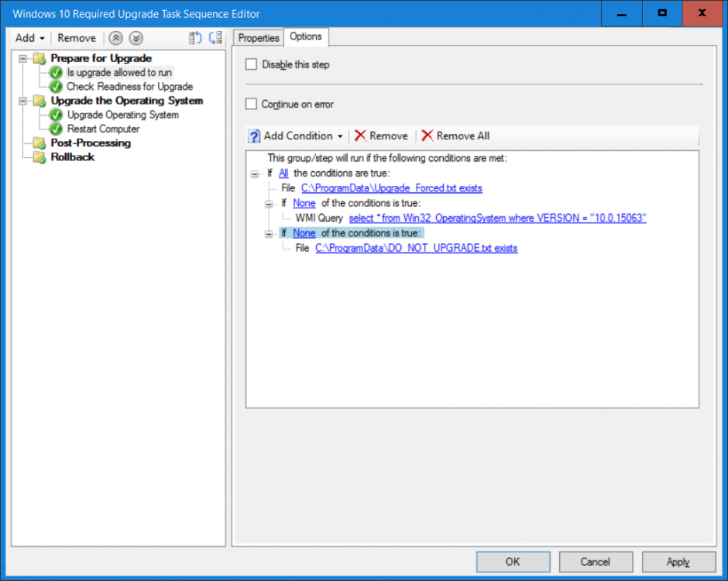Click the Rollback folder icon
728x581 pixels.
click(x=39, y=157)
